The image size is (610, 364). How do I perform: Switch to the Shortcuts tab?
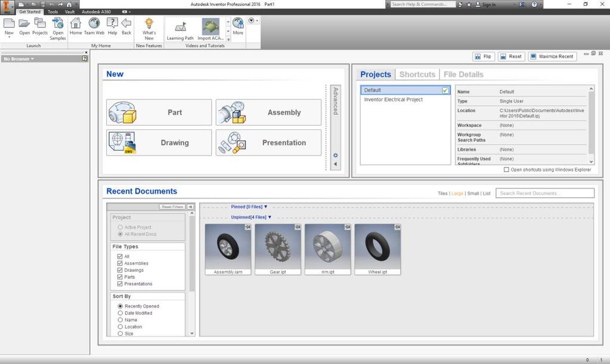(x=417, y=74)
